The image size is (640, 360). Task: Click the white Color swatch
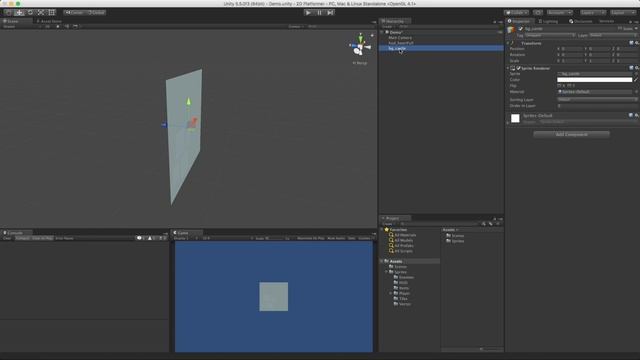click(x=595, y=80)
